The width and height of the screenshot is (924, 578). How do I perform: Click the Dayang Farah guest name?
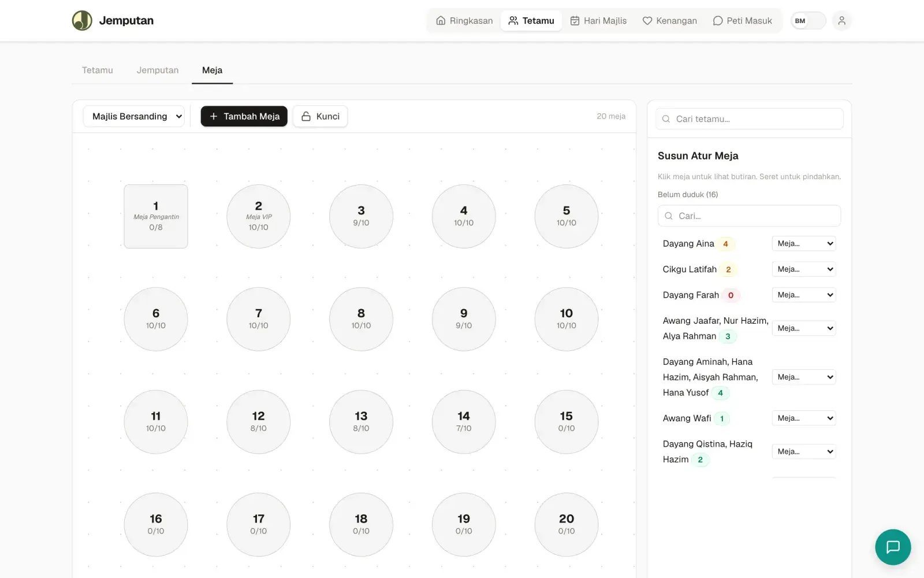pyautogui.click(x=691, y=295)
